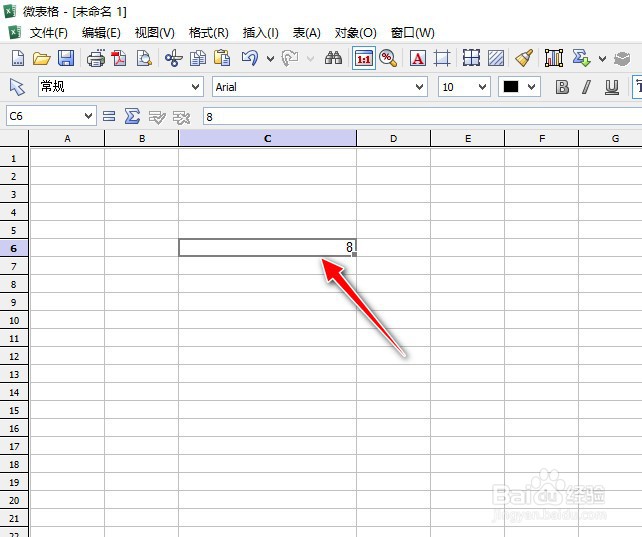The image size is (642, 537).
Task: Paste from clipboard icon
Action: tap(222, 59)
